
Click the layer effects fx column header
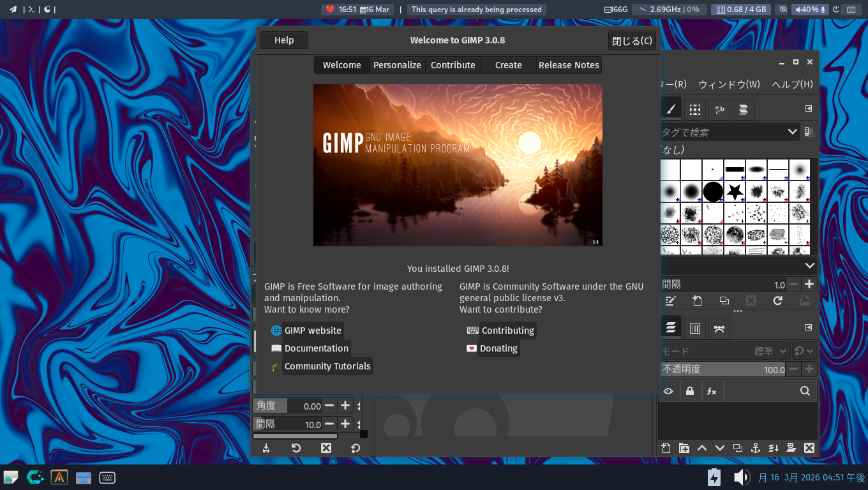coord(711,392)
